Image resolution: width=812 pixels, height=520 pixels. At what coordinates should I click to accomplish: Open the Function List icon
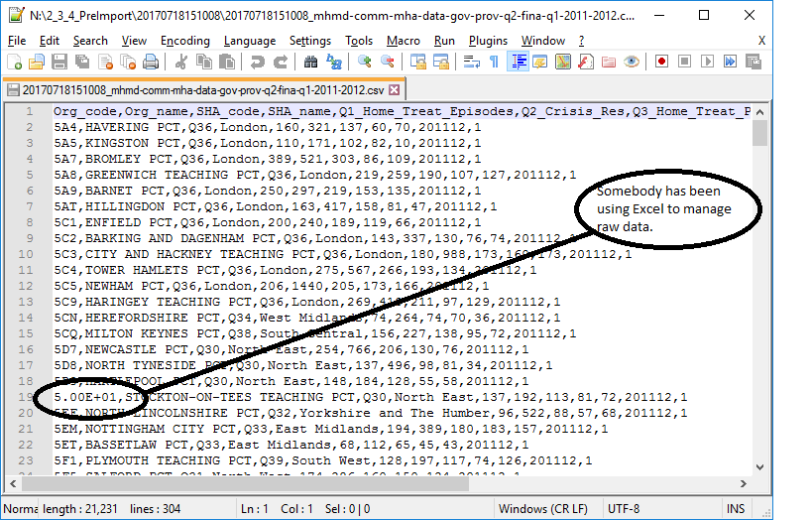click(x=586, y=63)
